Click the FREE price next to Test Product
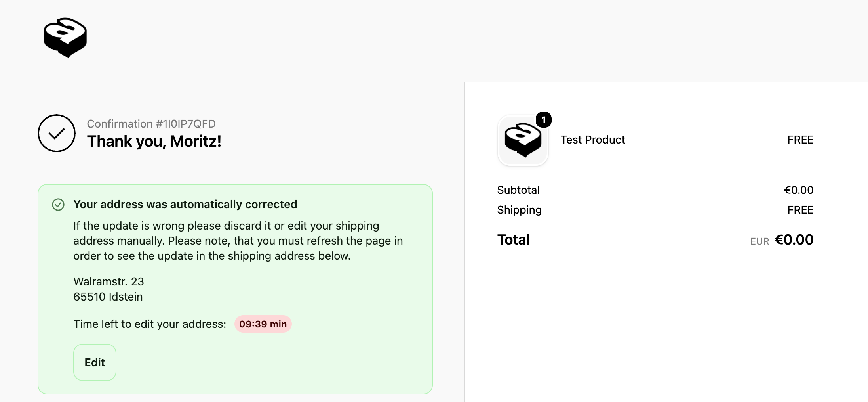 pos(800,140)
